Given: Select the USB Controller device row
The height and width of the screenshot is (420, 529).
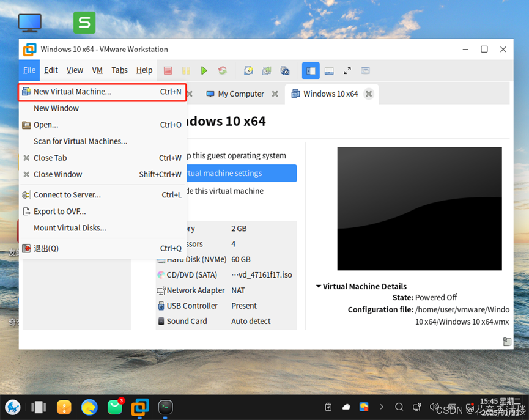Looking at the screenshot, I should click(226, 306).
